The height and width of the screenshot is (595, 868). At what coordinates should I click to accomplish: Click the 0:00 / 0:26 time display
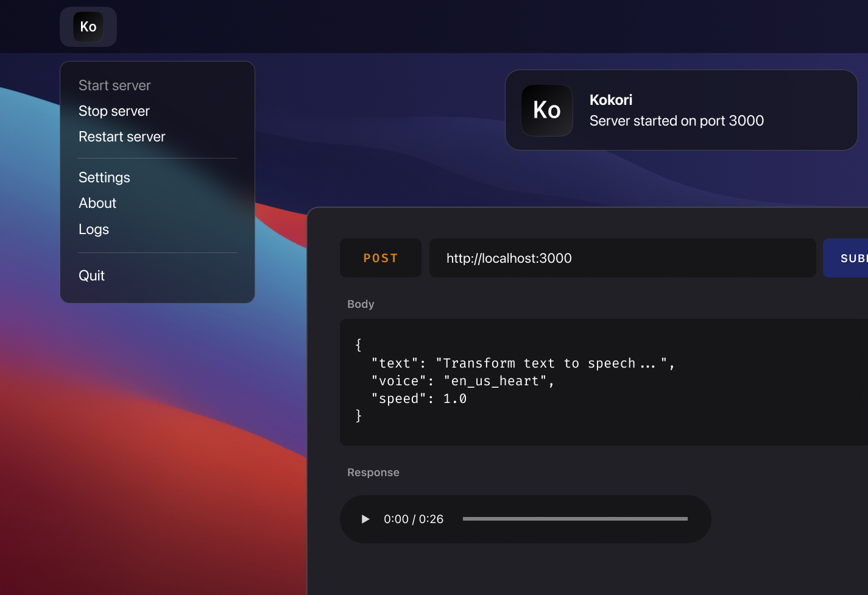414,519
